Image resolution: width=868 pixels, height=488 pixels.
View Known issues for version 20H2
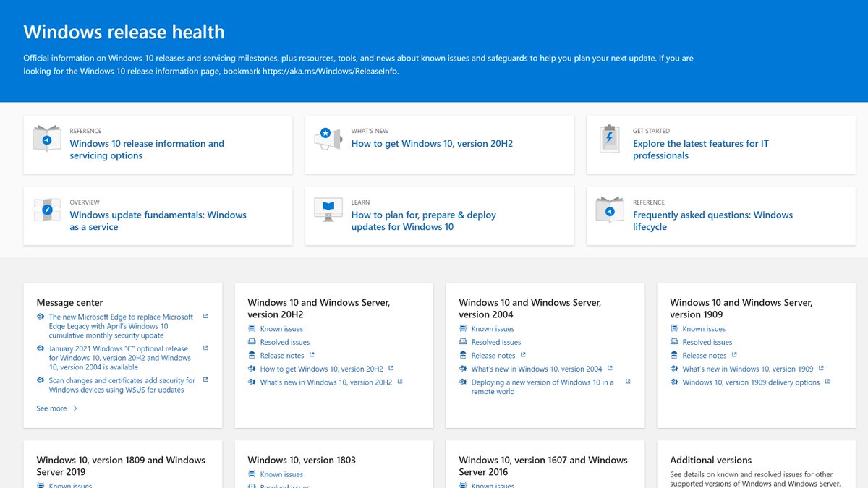coord(281,329)
